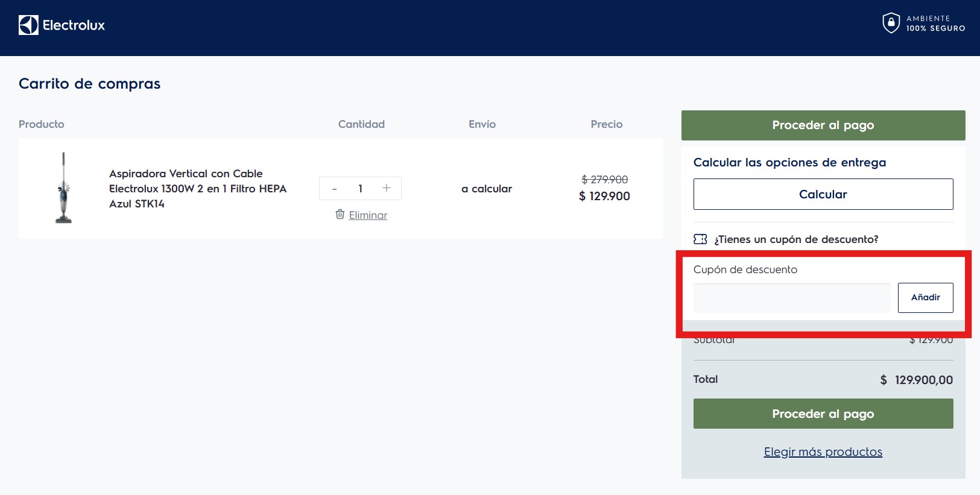This screenshot has width=980, height=495.
Task: Click the discount coupon ticket icon
Action: pos(700,239)
